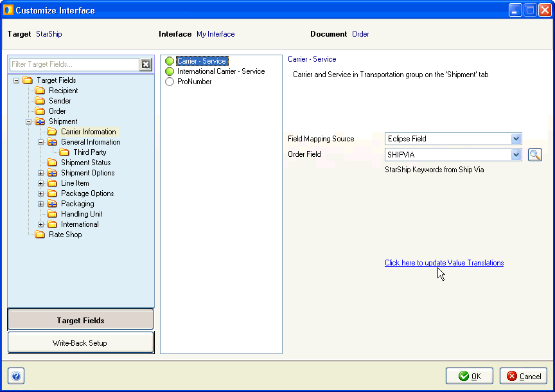The height and width of the screenshot is (392, 555).
Task: Click the Carrier Information folder icon
Action: pyautogui.click(x=52, y=132)
